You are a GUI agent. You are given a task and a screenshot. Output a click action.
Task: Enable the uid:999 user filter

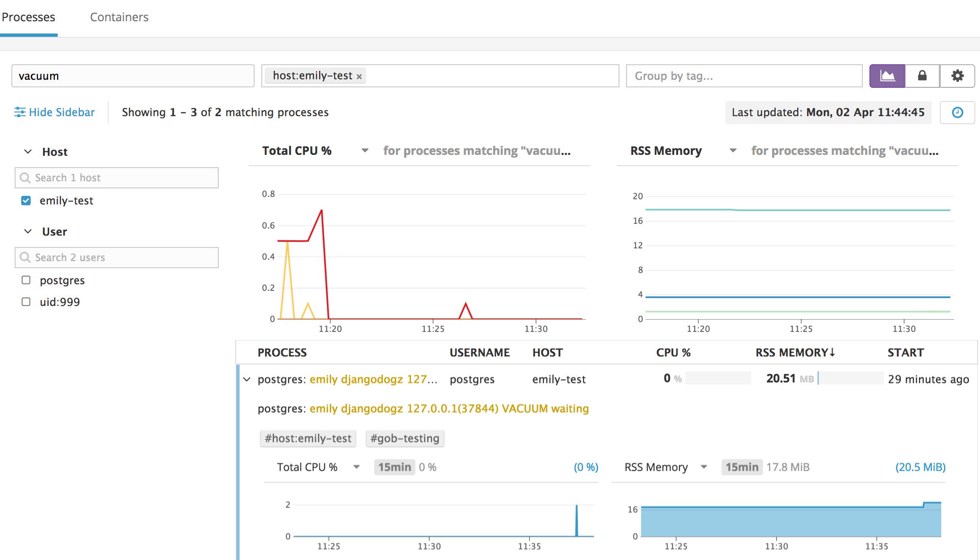(26, 302)
